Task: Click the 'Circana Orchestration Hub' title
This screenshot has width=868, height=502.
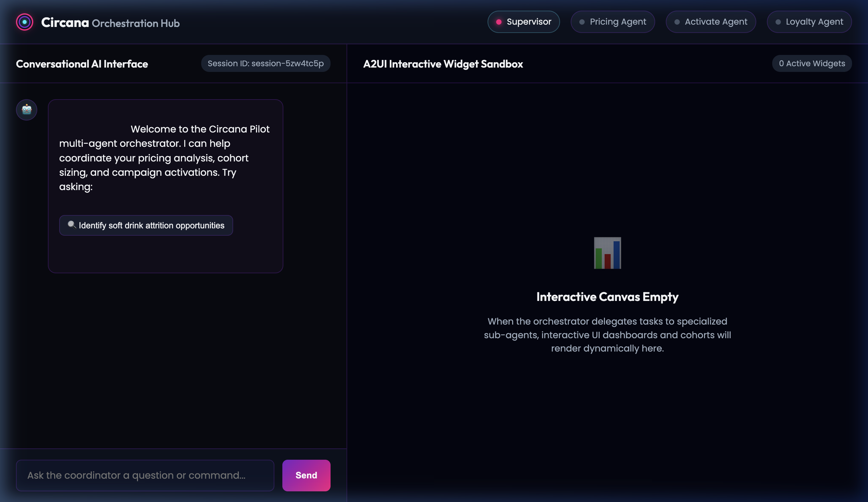Action: [x=110, y=23]
